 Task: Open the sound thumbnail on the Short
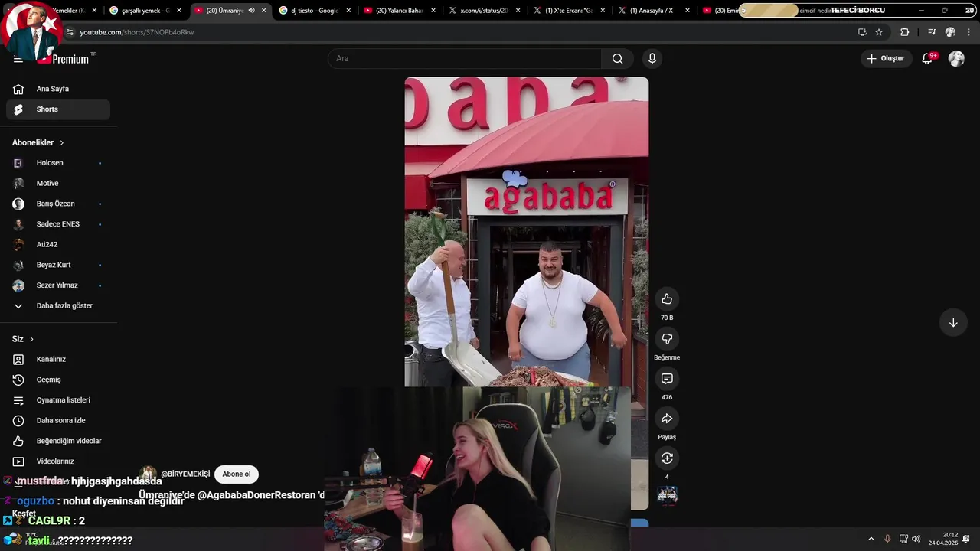pyautogui.click(x=667, y=495)
